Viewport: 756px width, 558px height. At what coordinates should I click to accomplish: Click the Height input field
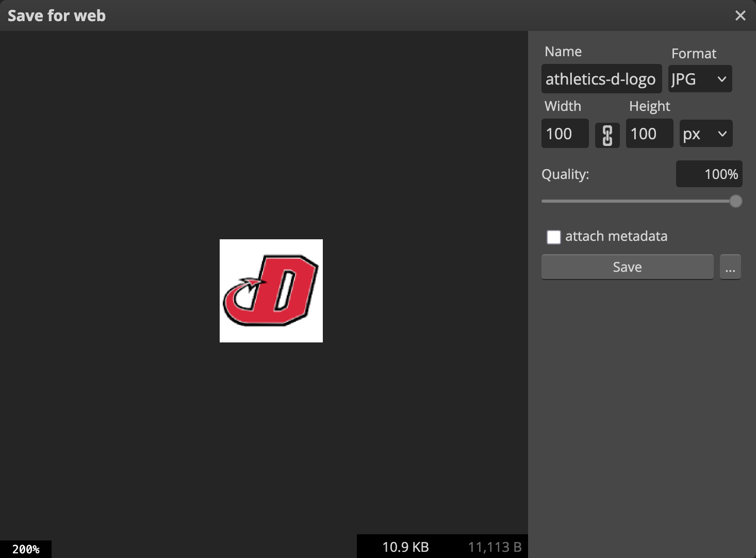coord(649,134)
